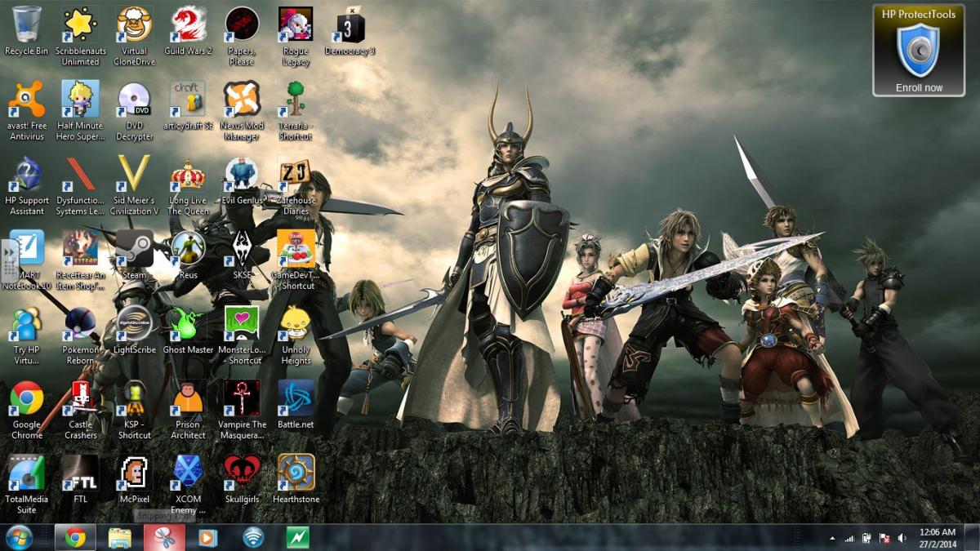Select the Sid Meier's Civilization V icon

pyautogui.click(x=134, y=186)
